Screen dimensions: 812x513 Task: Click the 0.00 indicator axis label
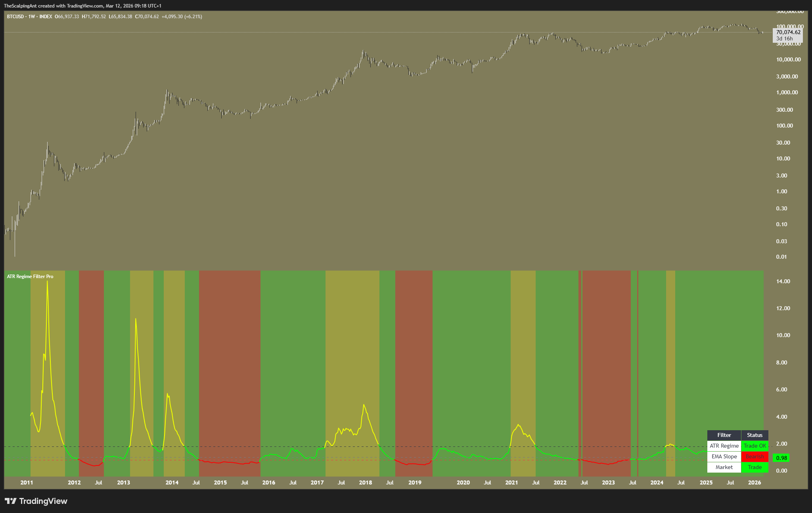781,471
